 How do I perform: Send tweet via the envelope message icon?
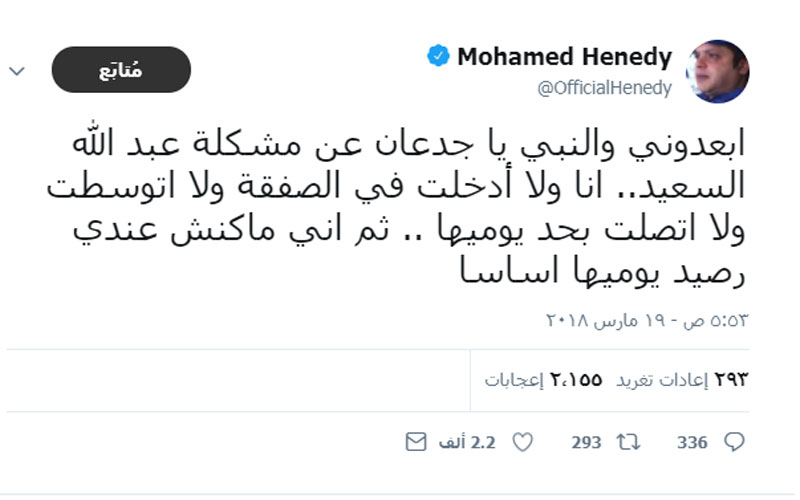tap(416, 441)
